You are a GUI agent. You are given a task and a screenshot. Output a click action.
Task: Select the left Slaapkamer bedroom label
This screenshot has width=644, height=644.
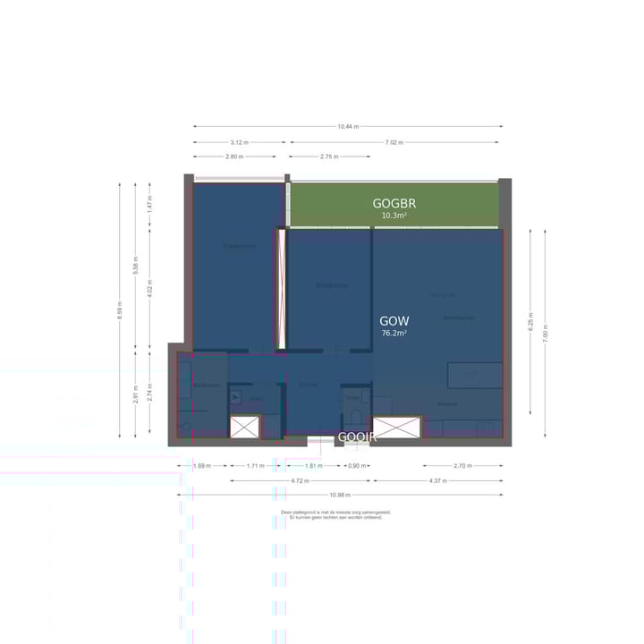click(x=239, y=246)
